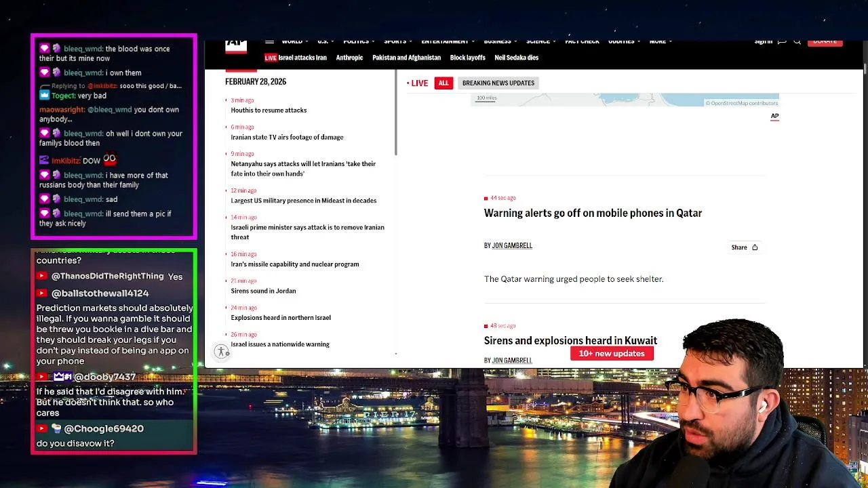
Task: Click @ThanosDidTheRightThing username in chat
Action: click(x=108, y=276)
